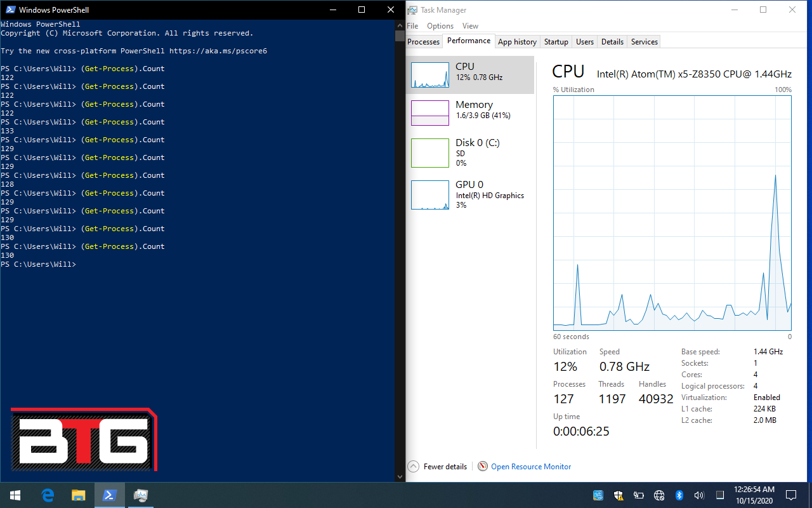Switch to the Processes tab
The height and width of the screenshot is (508, 812).
tap(423, 42)
